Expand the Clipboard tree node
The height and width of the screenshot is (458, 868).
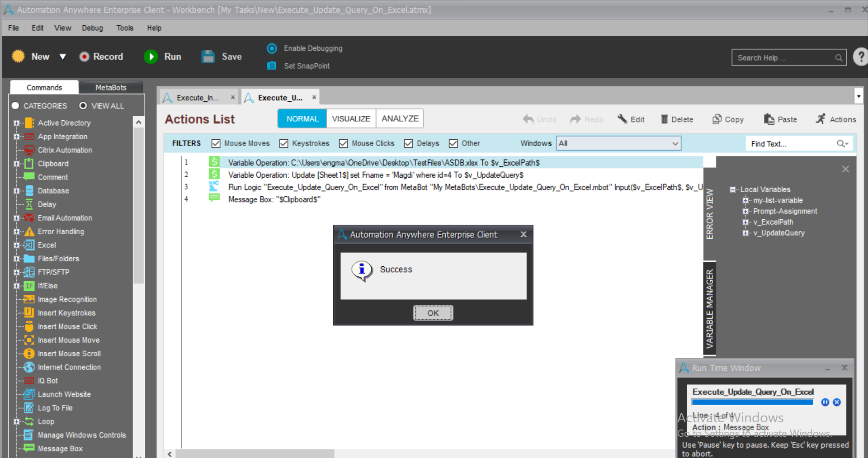[17, 164]
